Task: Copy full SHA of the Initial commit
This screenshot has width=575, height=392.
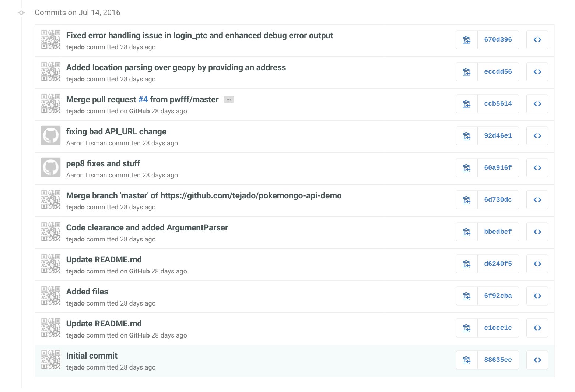Action: (466, 360)
